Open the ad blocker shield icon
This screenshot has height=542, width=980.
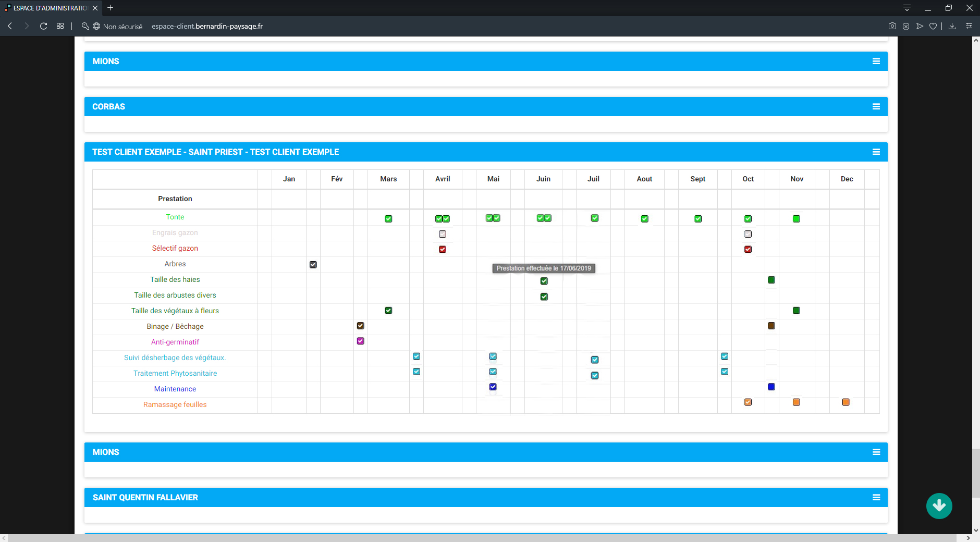click(x=906, y=26)
